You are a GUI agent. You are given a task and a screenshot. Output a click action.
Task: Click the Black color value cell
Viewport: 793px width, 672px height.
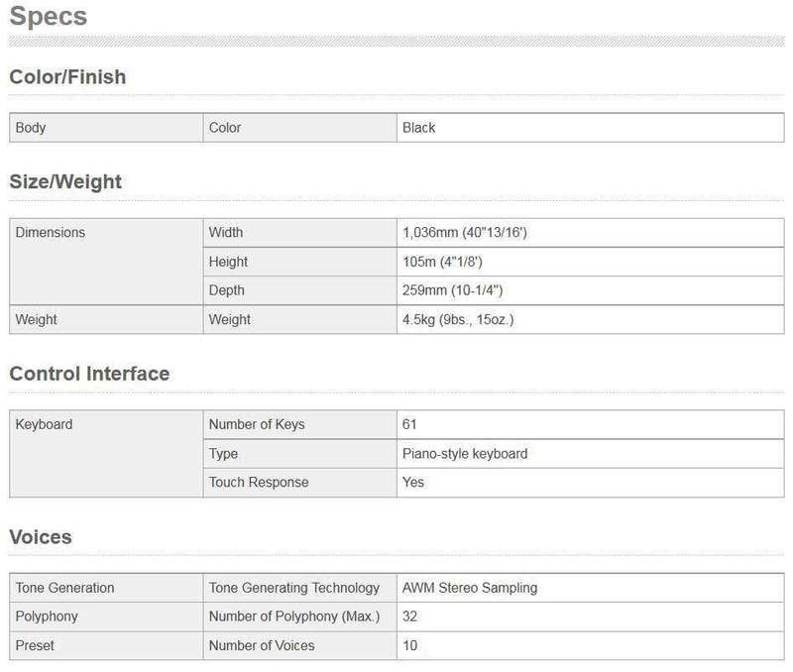[419, 128]
